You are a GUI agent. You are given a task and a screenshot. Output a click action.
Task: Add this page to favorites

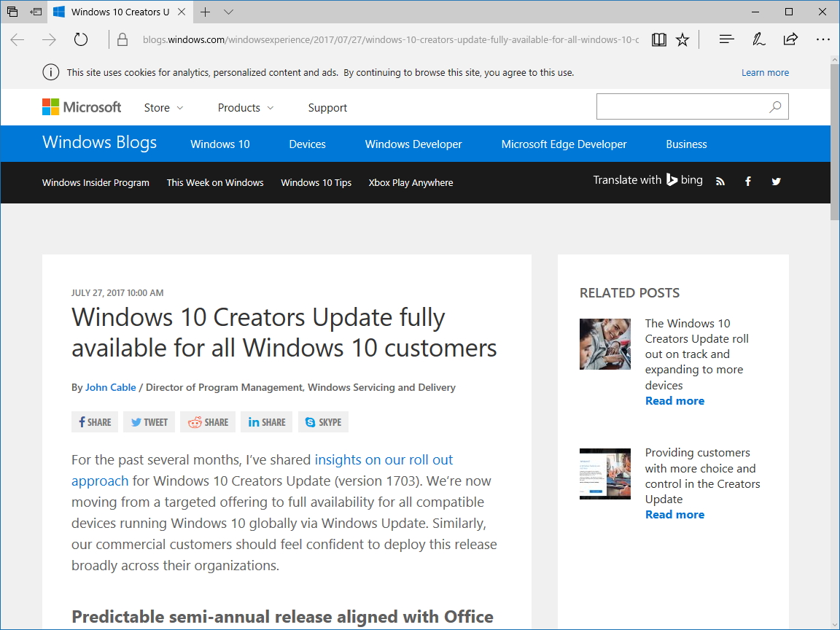tap(682, 39)
